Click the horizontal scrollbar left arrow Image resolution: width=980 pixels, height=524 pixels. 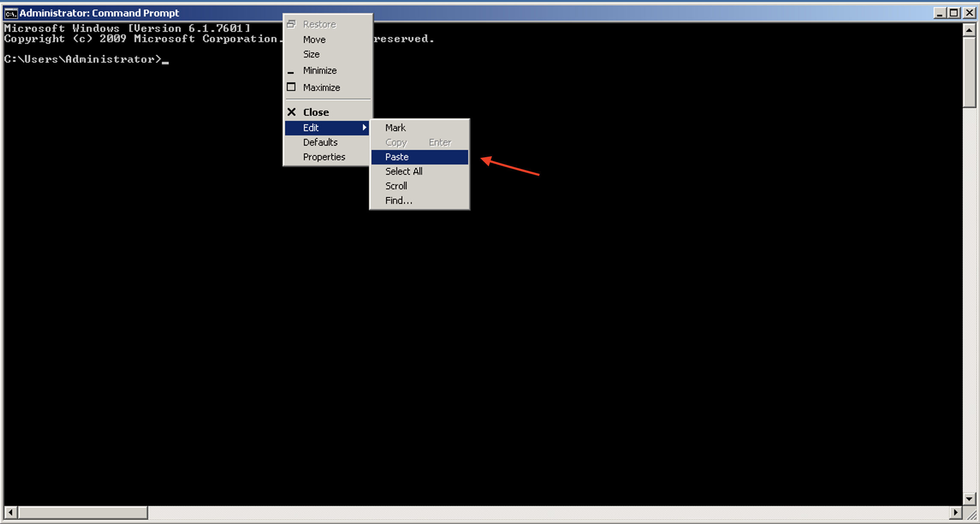pyautogui.click(x=11, y=512)
